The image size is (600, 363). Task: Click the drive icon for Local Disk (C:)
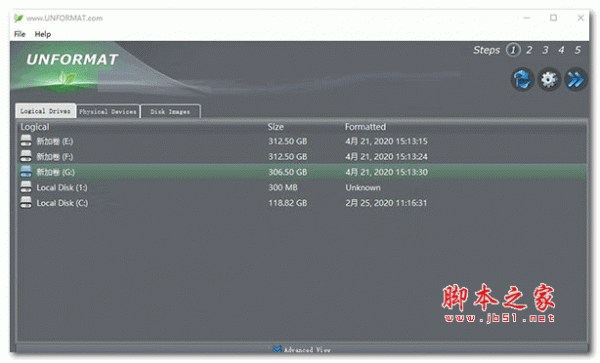(26, 202)
